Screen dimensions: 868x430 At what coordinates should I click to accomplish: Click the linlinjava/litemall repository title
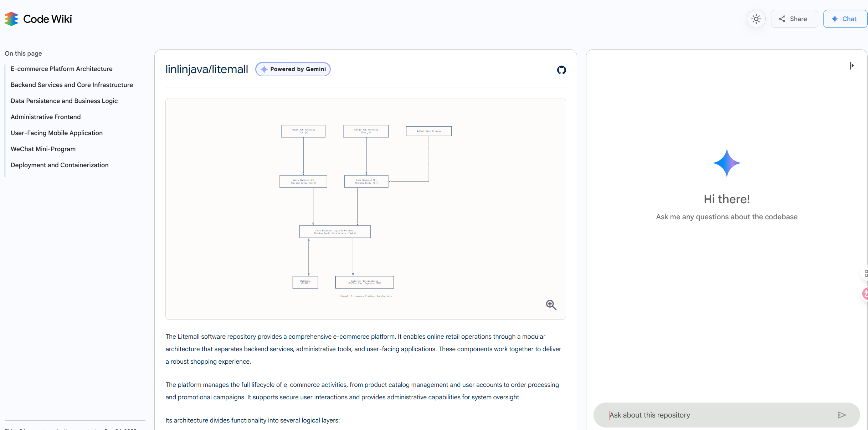tap(206, 69)
